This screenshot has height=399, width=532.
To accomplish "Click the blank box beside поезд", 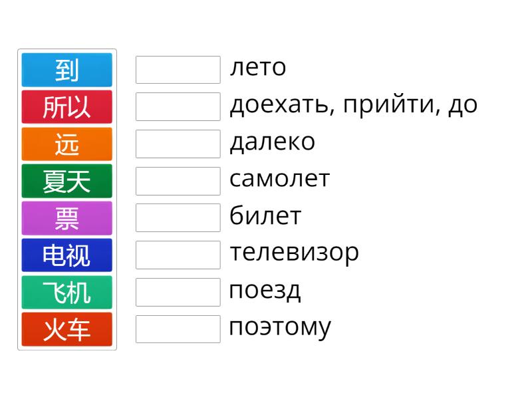I will (178, 292).
